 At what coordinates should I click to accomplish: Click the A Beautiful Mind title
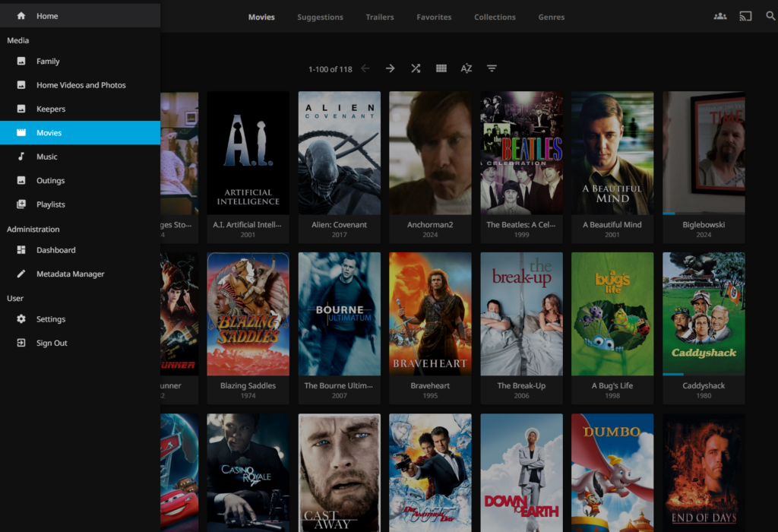[612, 225]
